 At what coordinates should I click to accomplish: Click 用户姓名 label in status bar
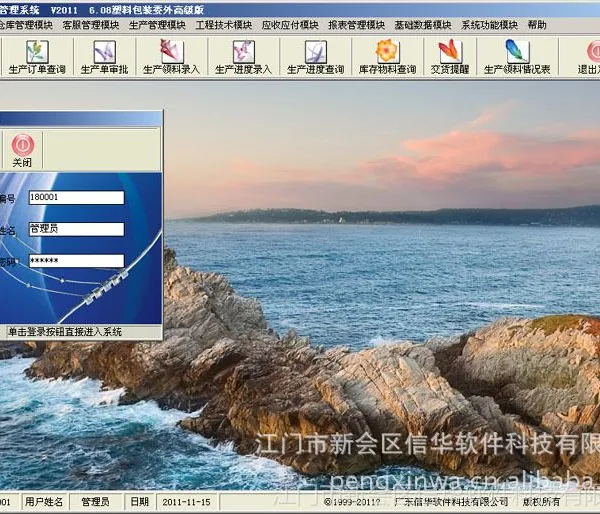44,502
